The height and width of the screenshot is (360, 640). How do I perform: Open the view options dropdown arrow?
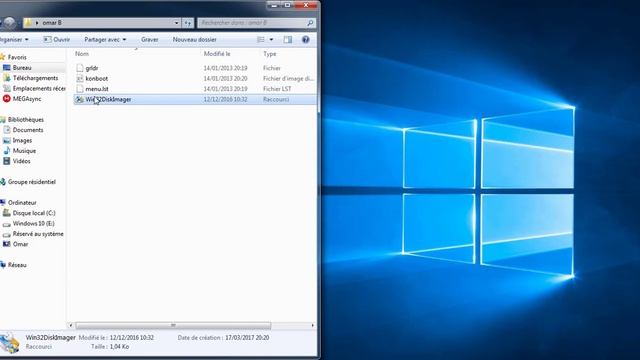click(271, 40)
